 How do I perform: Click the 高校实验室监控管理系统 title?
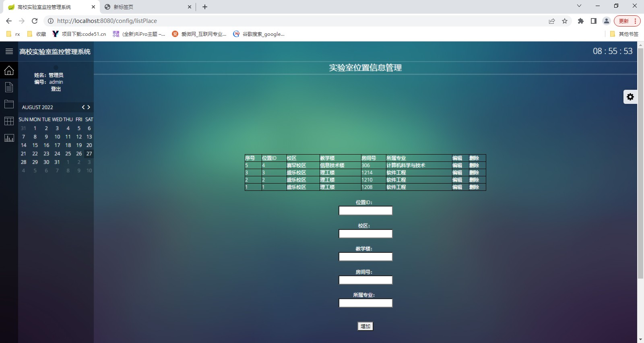(55, 52)
